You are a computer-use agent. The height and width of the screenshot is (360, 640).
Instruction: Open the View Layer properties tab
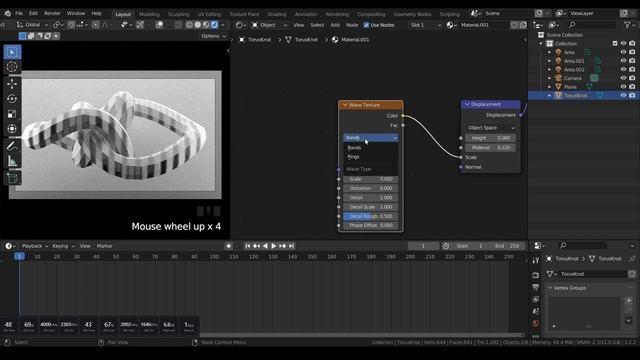[x=536, y=299]
